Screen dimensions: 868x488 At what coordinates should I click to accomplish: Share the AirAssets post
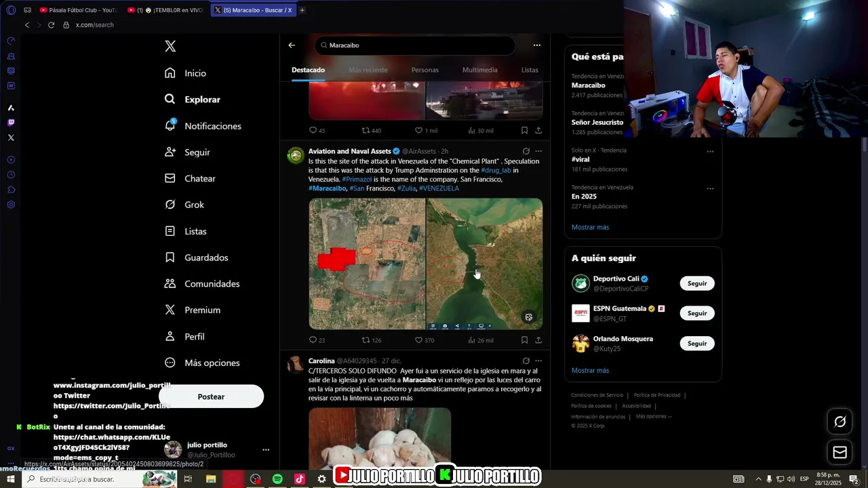(538, 340)
